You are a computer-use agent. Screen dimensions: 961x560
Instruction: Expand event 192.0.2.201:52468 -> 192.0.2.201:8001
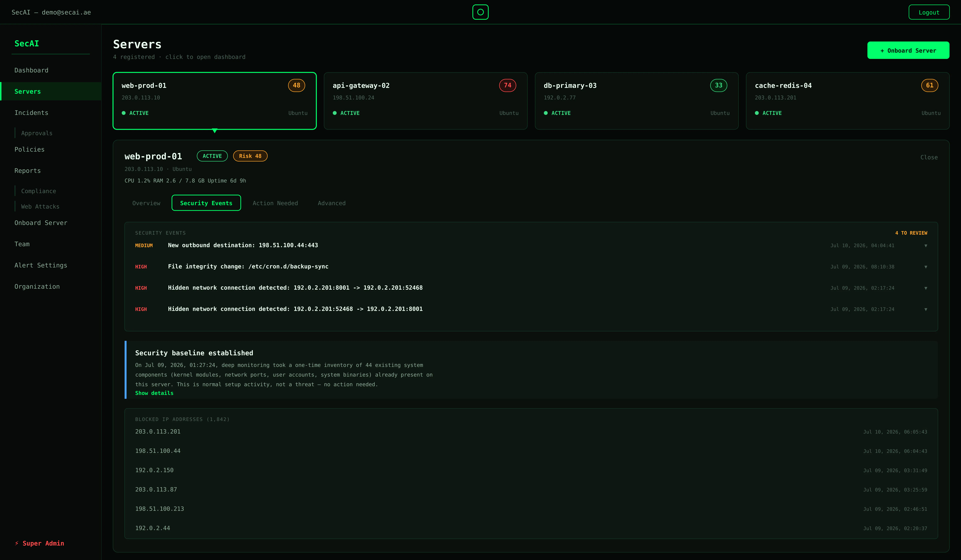(x=926, y=310)
